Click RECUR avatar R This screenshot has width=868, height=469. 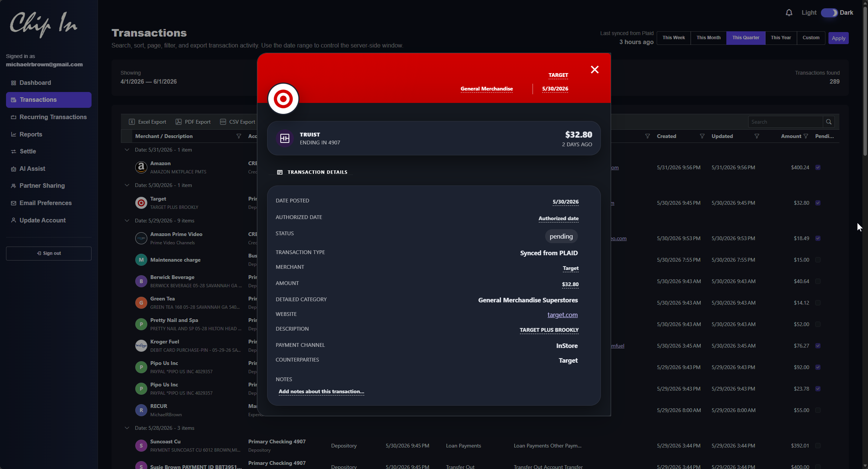point(141,410)
